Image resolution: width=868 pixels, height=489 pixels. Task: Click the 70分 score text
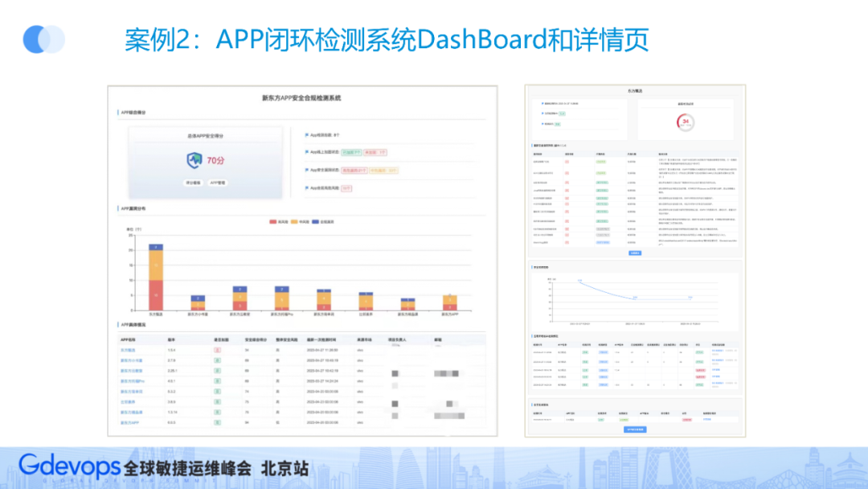(x=215, y=160)
